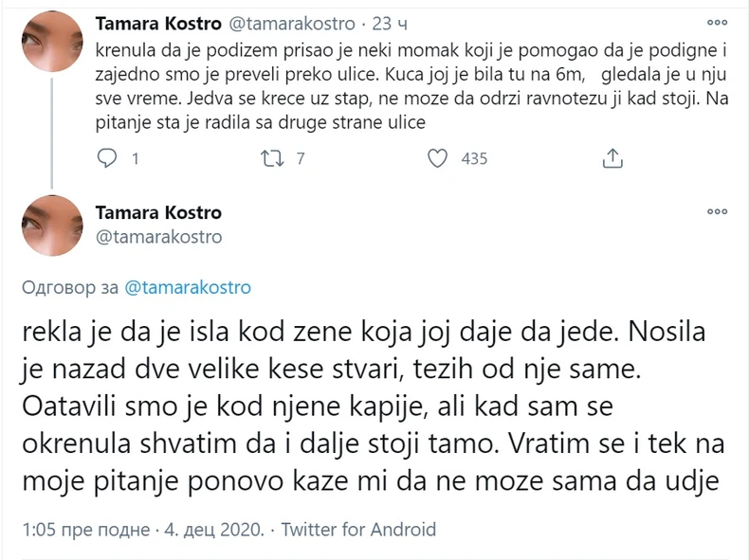Click the retweet arrows icon

click(x=272, y=158)
